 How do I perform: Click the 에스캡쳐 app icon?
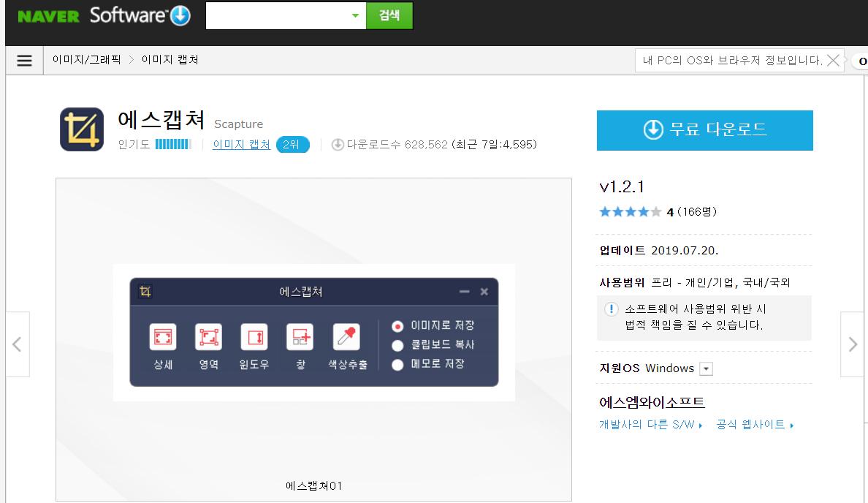coord(82,129)
